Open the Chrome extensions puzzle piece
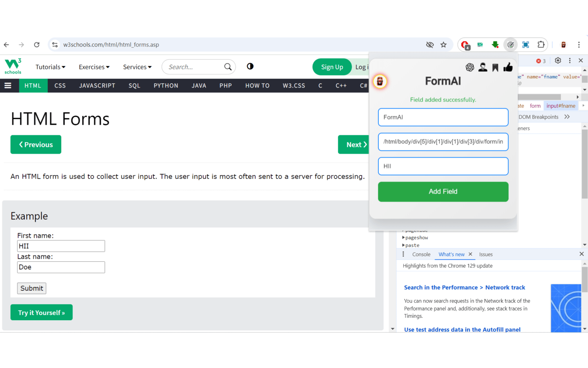588x368 pixels. tap(541, 45)
